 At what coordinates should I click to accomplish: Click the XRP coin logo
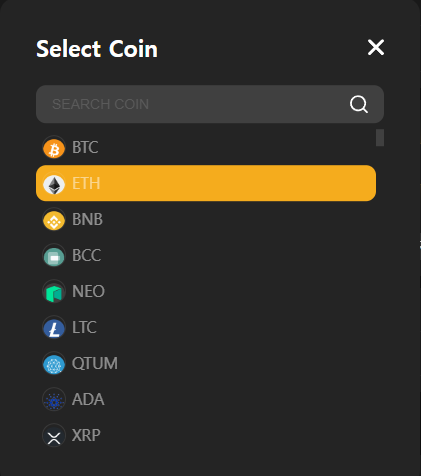54,436
